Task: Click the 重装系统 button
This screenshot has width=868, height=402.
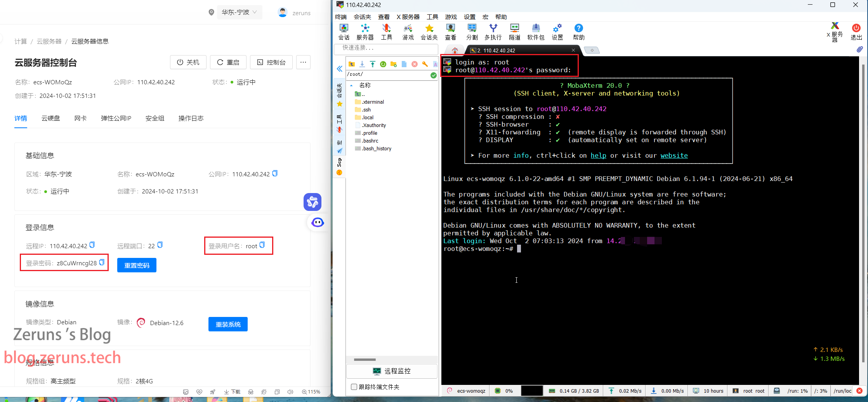Action: click(x=228, y=324)
